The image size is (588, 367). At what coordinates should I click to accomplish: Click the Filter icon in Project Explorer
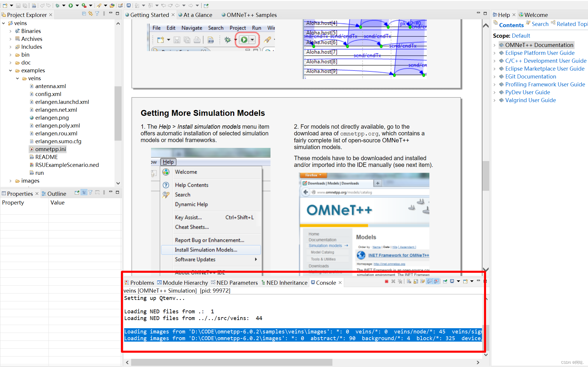[x=97, y=14]
